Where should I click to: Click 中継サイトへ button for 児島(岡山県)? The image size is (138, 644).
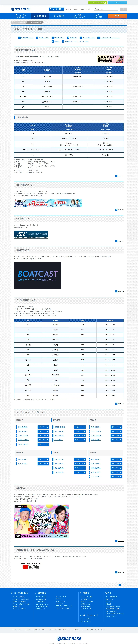[x=80, y=459]
